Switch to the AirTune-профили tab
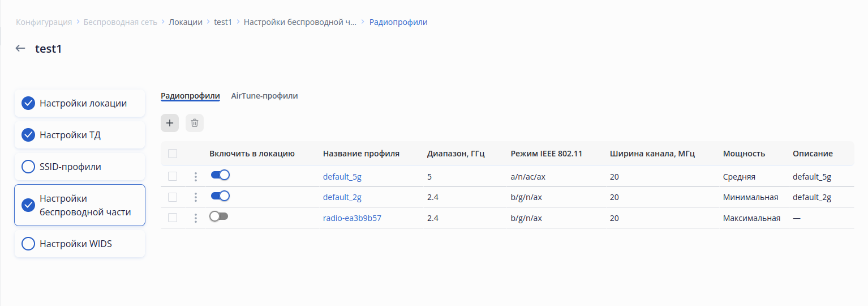The height and width of the screenshot is (306, 868). point(264,96)
